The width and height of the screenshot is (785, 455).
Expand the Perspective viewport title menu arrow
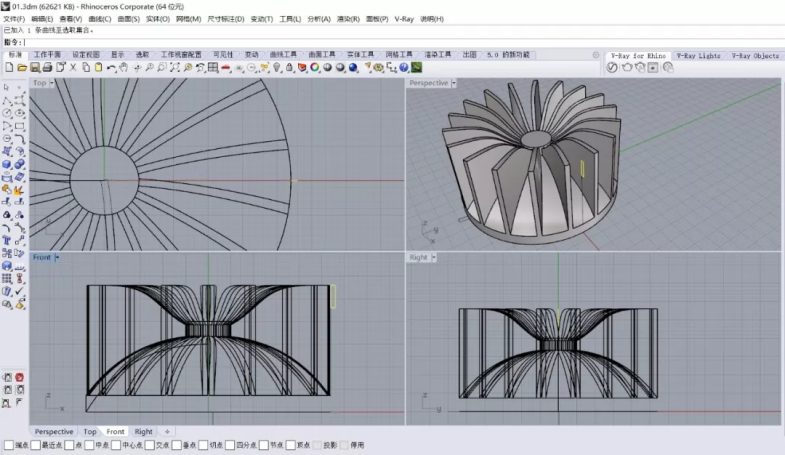point(455,83)
